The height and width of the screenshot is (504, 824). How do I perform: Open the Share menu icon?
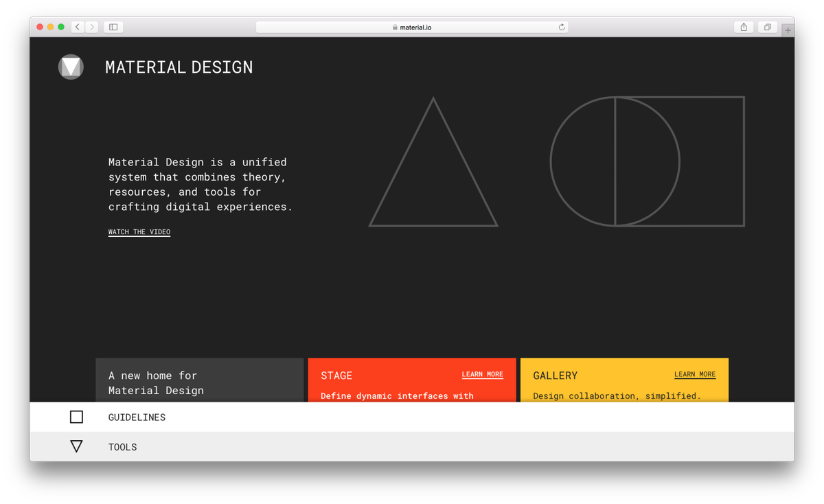point(744,27)
